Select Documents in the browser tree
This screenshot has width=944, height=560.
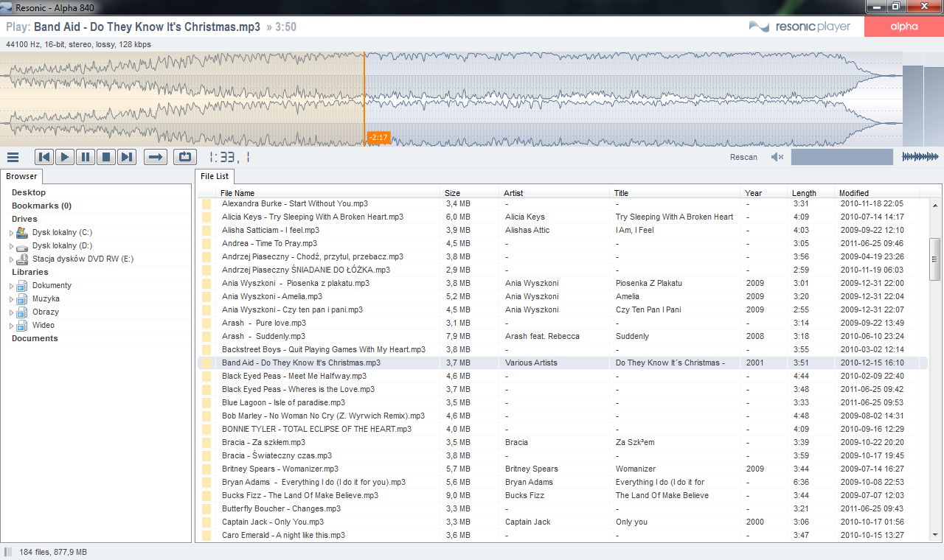coord(35,338)
